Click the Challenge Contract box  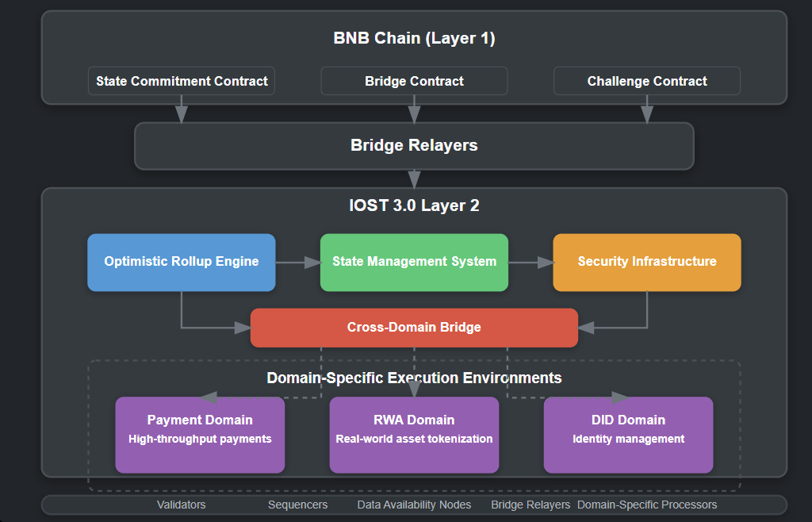[647, 81]
